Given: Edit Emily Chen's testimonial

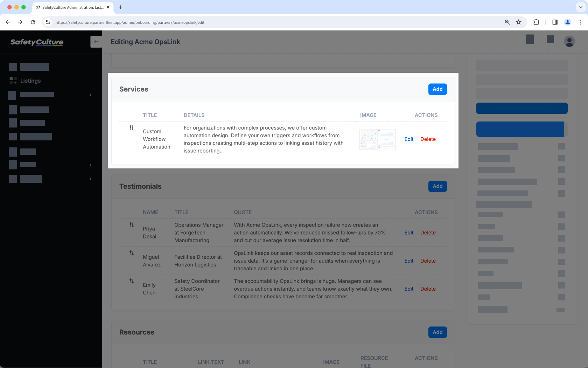Looking at the screenshot, I should tap(409, 289).
